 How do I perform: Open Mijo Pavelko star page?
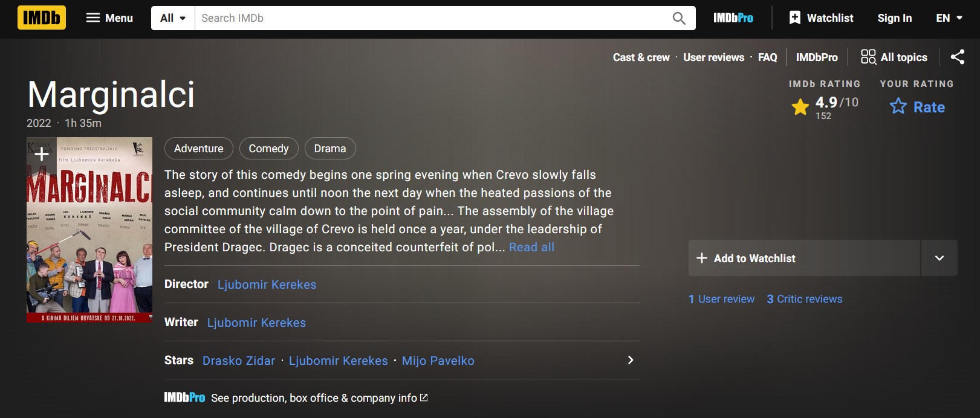point(438,361)
